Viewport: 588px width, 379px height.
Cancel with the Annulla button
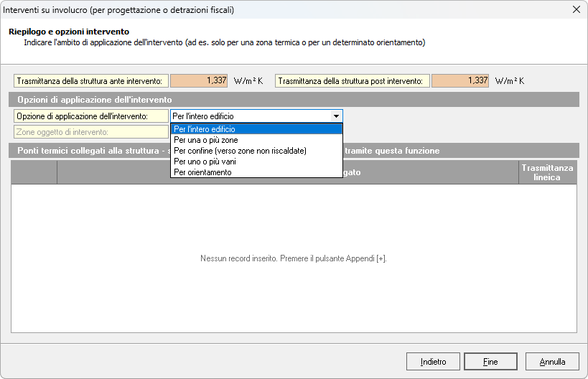552,362
